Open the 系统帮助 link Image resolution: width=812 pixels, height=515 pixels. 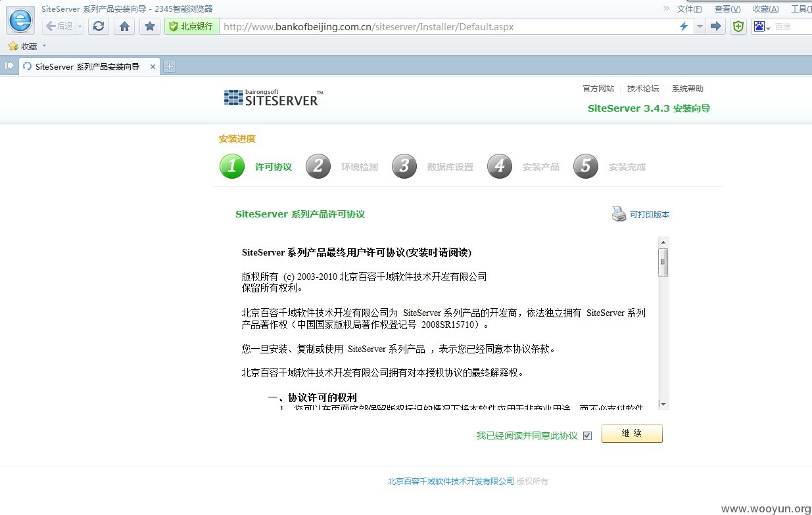688,89
